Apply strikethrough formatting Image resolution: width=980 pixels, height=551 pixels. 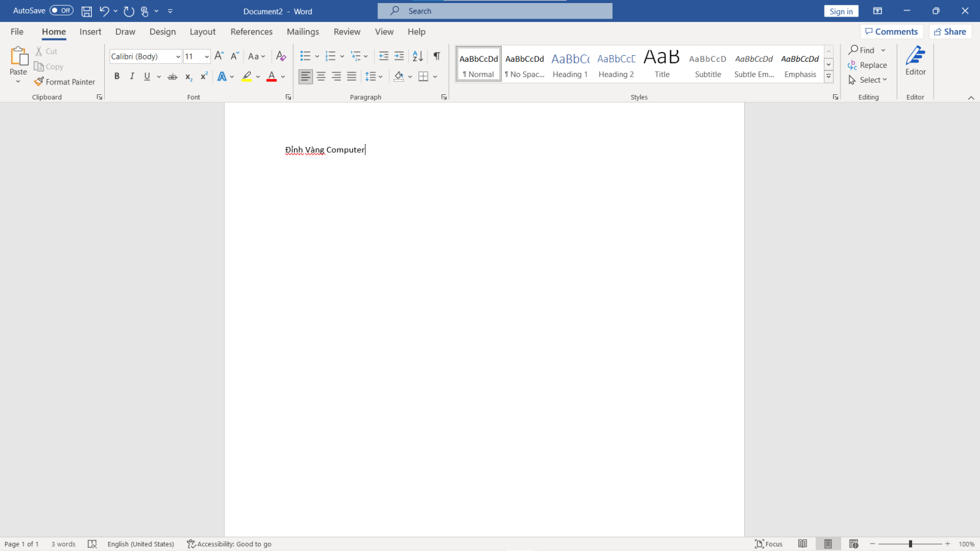(x=173, y=77)
